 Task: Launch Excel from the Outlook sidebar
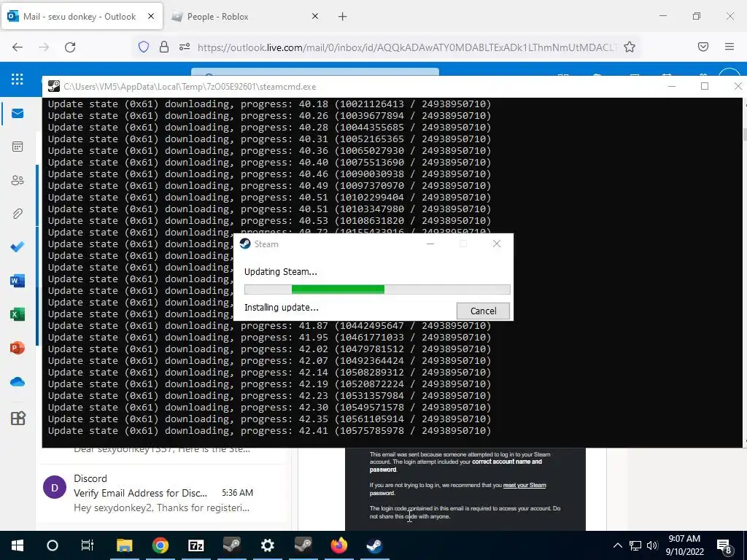(18, 314)
